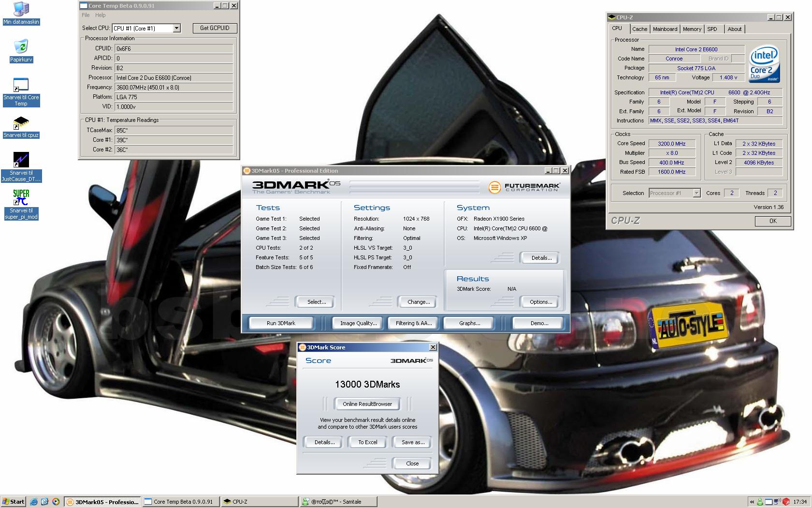
Task: Click Run 3DMark button
Action: coord(281,323)
